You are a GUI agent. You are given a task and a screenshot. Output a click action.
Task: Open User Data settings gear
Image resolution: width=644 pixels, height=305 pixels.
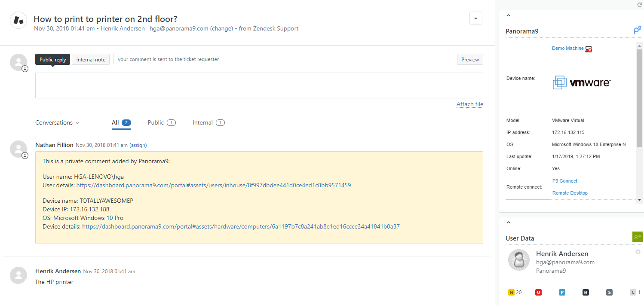point(638,252)
